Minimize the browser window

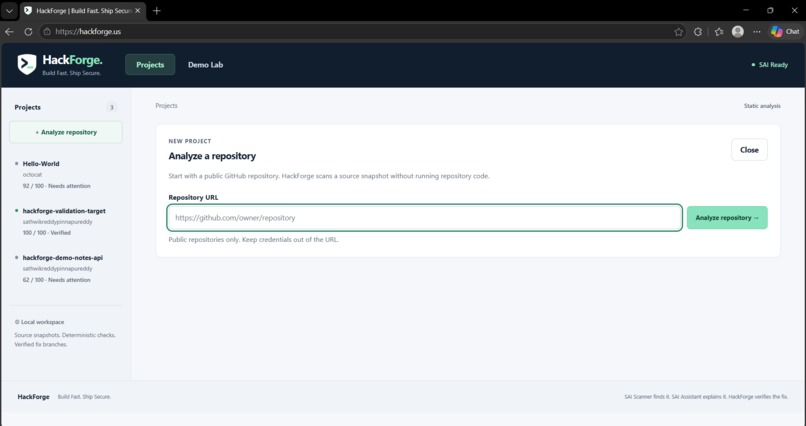tap(746, 10)
